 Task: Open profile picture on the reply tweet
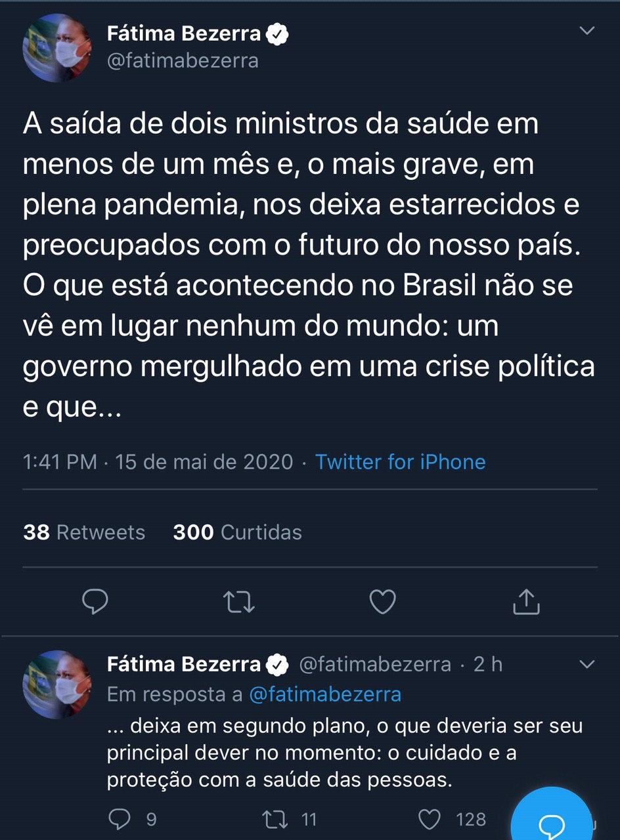[x=56, y=684]
